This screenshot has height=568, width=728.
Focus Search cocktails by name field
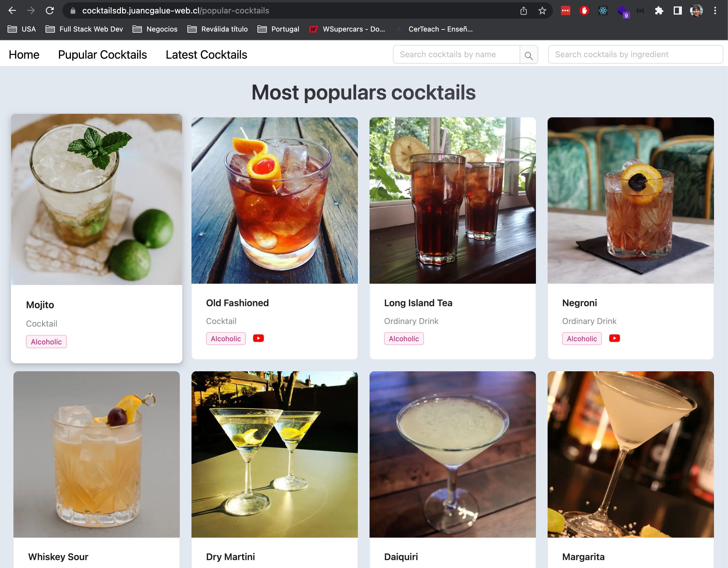pyautogui.click(x=456, y=54)
